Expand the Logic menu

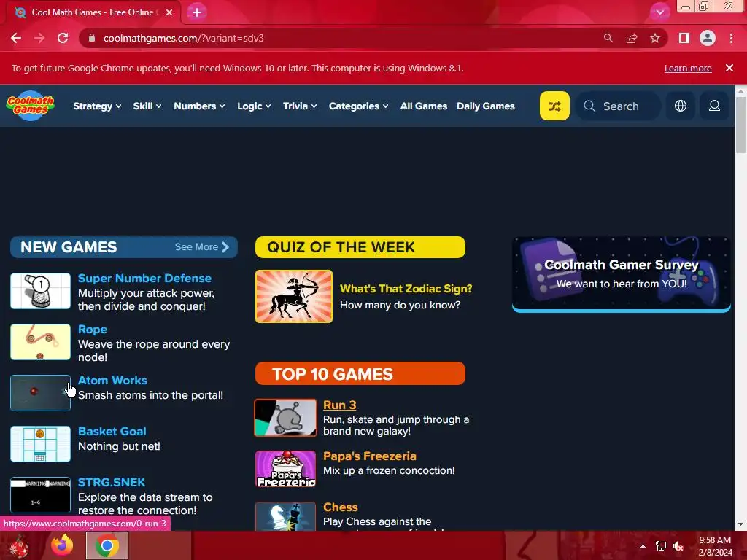tap(254, 106)
